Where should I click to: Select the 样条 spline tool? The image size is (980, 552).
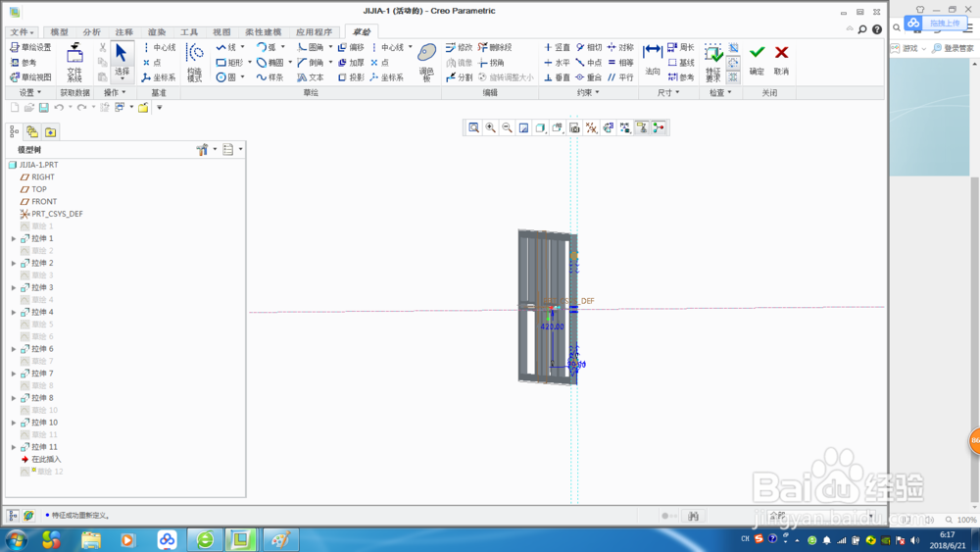pyautogui.click(x=270, y=77)
